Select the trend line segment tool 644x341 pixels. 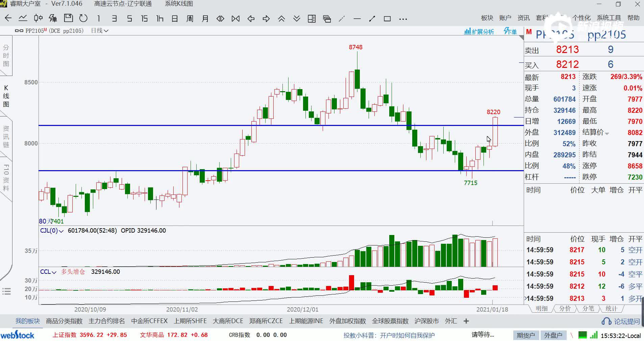tap(372, 19)
